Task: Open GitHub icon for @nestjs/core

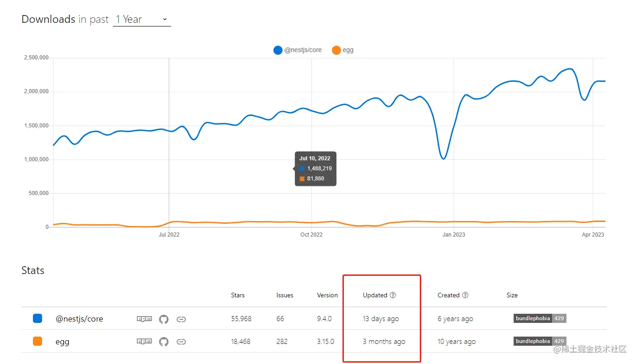Action: 164,319
